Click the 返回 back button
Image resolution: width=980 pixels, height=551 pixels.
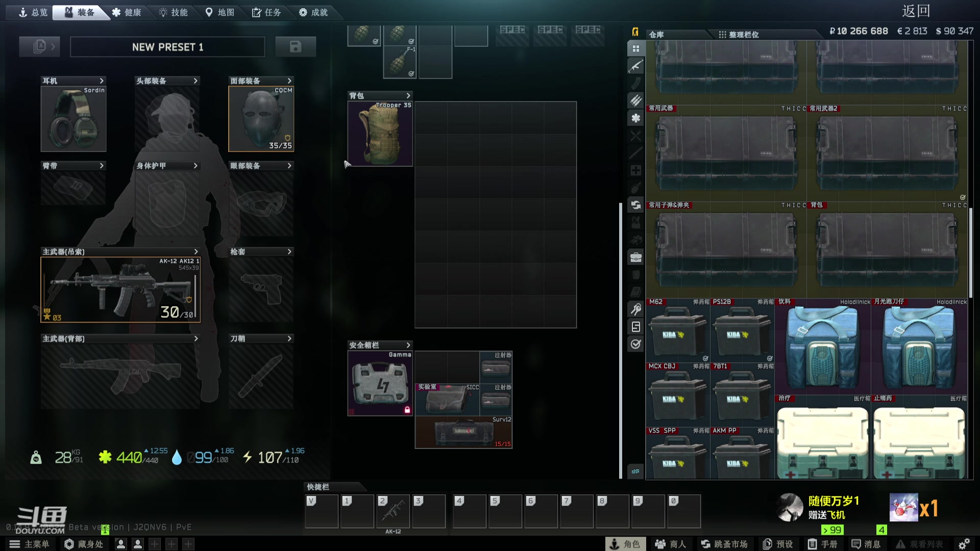click(x=916, y=11)
